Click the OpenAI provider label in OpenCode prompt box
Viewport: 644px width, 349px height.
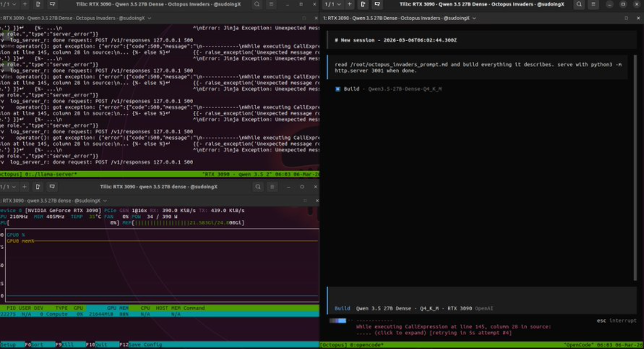(484, 309)
